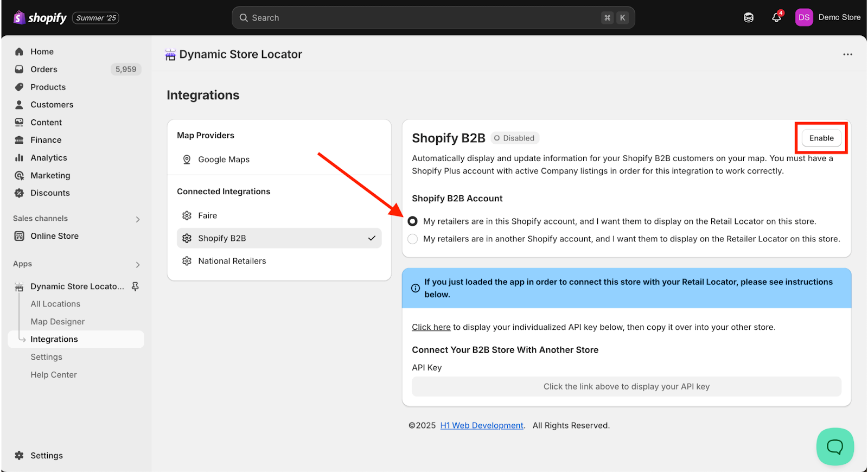Click the Dynamic Store Locator app icon in sidebar
The width and height of the screenshot is (868, 472).
(20, 286)
